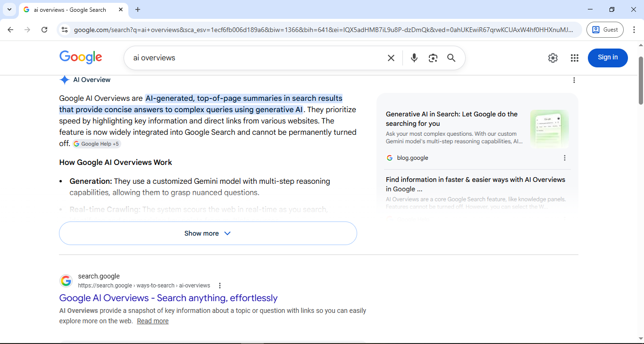
Task: Open the Google Help +5 sources chip
Action: coord(97,144)
